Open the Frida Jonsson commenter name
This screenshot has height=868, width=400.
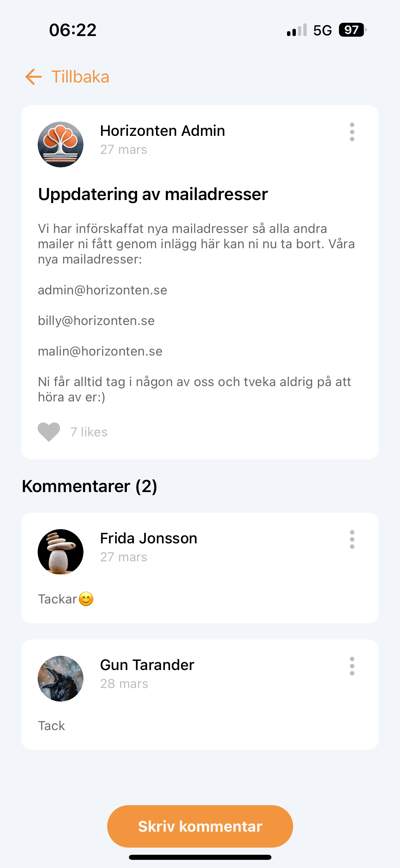[x=149, y=538]
